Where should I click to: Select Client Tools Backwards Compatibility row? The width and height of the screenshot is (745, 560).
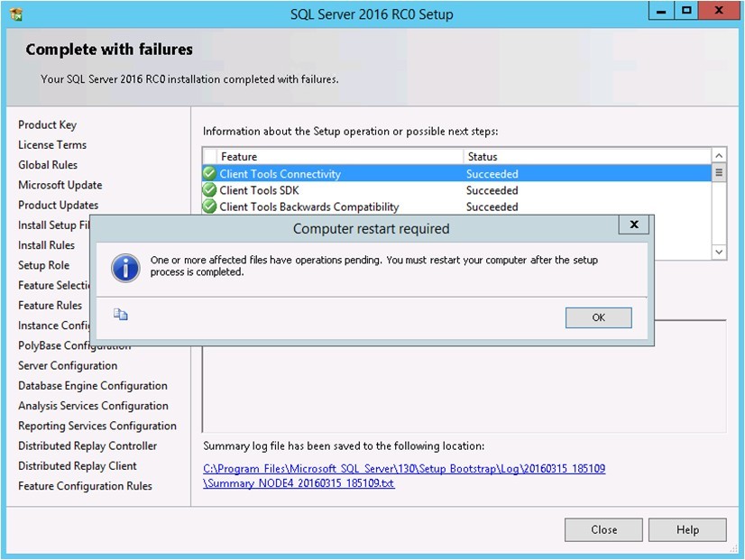click(456, 207)
